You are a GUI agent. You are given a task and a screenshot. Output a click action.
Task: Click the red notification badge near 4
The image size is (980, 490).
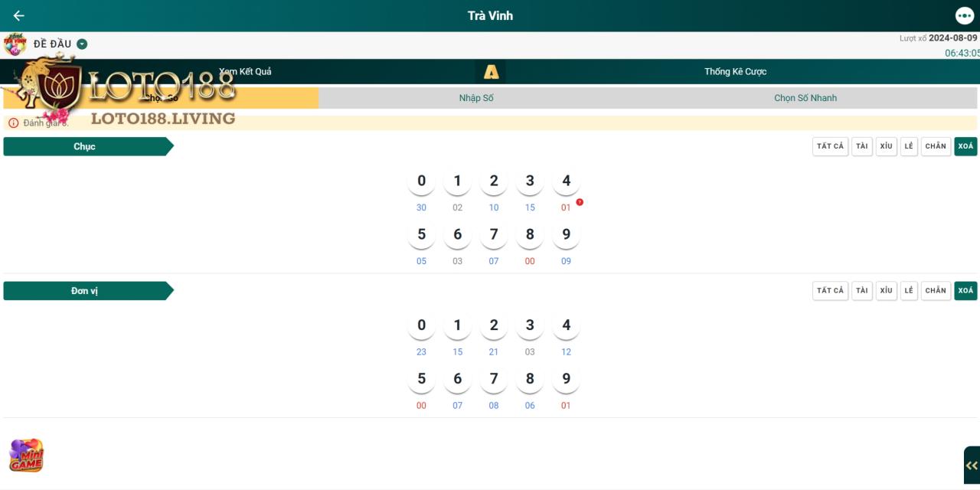[580, 202]
